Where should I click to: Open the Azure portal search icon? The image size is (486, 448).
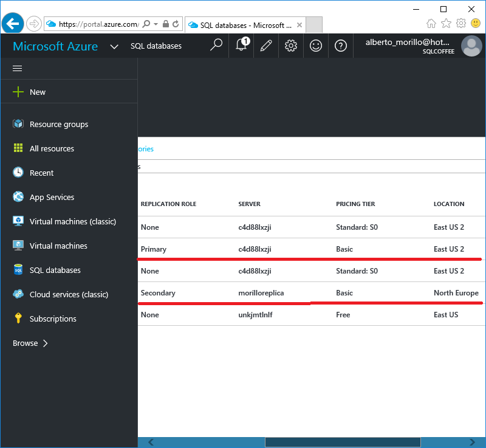[216, 45]
